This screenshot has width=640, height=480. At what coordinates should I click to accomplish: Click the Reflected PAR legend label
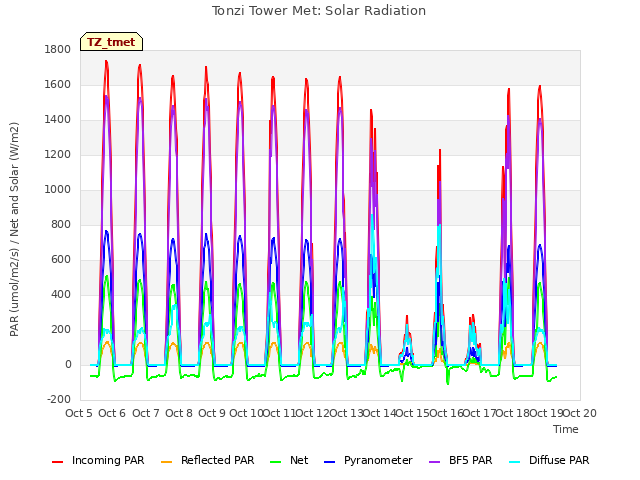tap(218, 460)
